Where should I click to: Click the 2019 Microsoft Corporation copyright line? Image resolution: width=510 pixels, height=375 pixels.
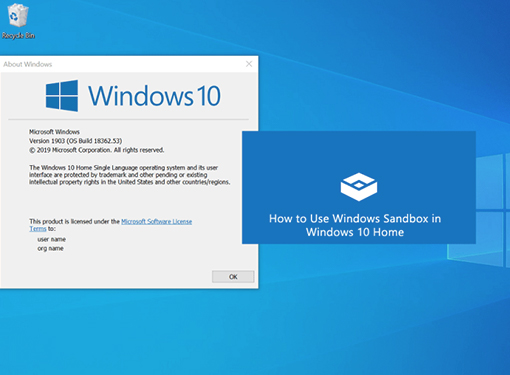coord(97,150)
